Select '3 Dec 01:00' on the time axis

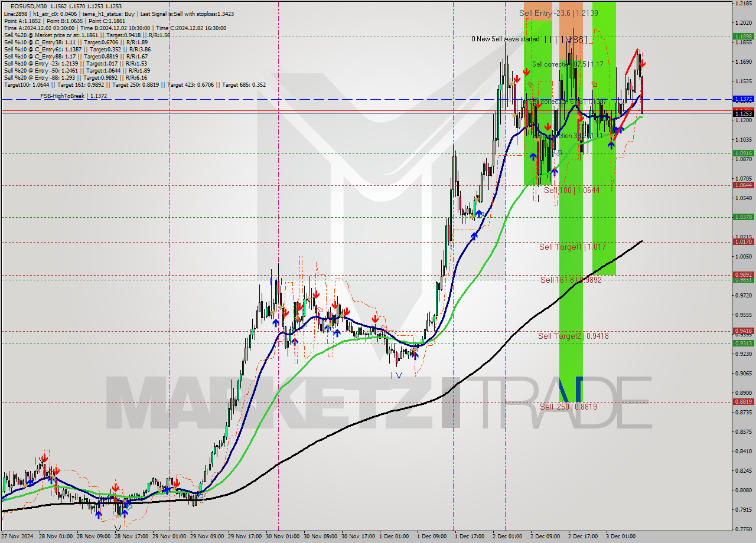(x=621, y=537)
